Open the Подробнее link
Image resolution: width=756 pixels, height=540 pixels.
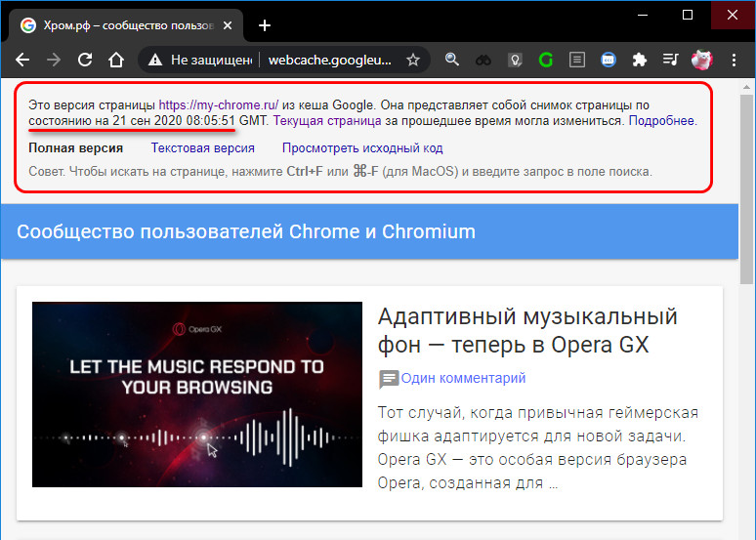click(x=663, y=120)
